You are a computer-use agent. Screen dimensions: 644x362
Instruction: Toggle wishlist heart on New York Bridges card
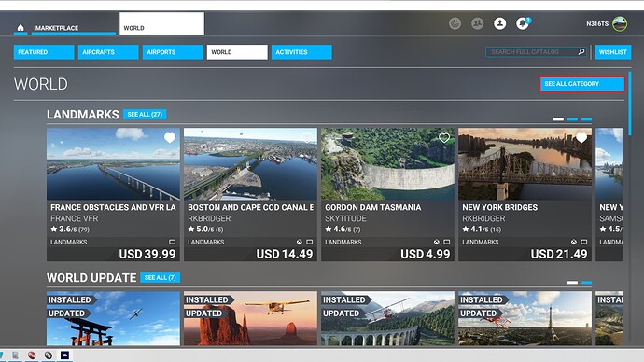581,138
